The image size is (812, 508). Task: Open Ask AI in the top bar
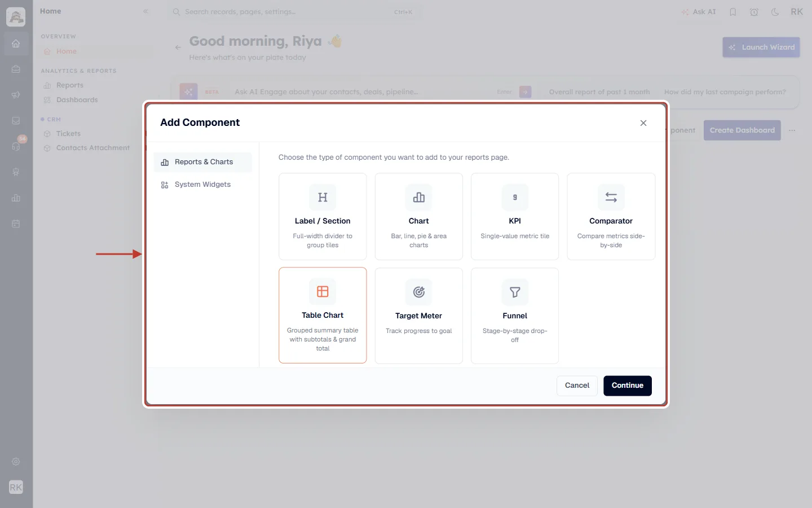coord(699,12)
